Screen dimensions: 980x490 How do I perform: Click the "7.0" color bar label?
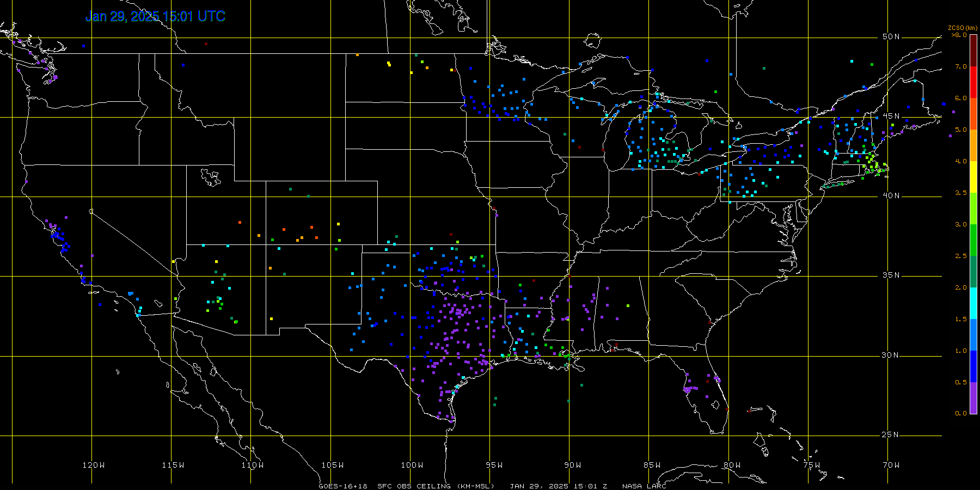tap(961, 67)
